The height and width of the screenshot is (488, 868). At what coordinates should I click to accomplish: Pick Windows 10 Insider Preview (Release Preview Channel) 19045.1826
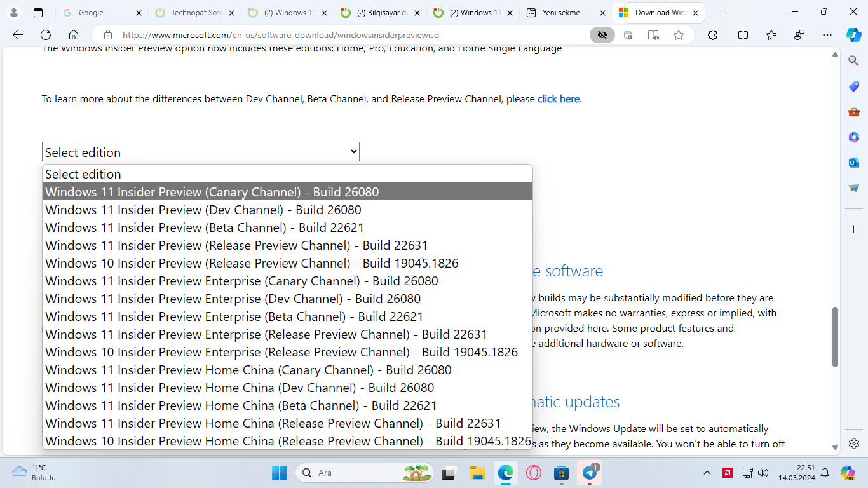point(252,263)
